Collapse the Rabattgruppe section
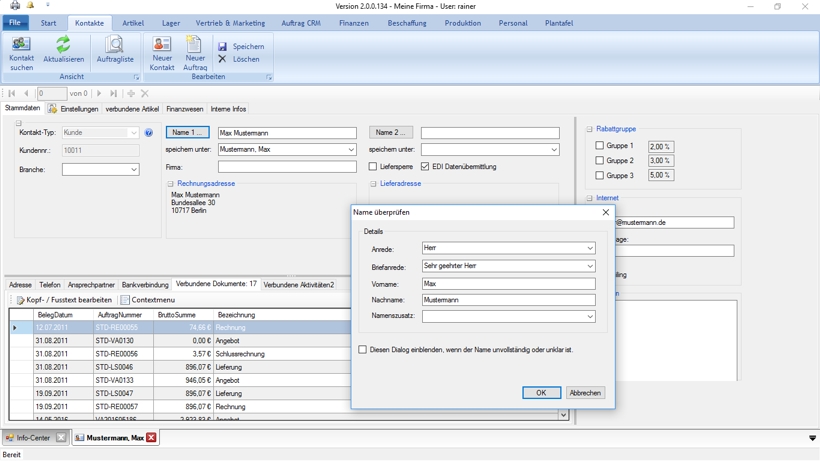 [x=589, y=129]
